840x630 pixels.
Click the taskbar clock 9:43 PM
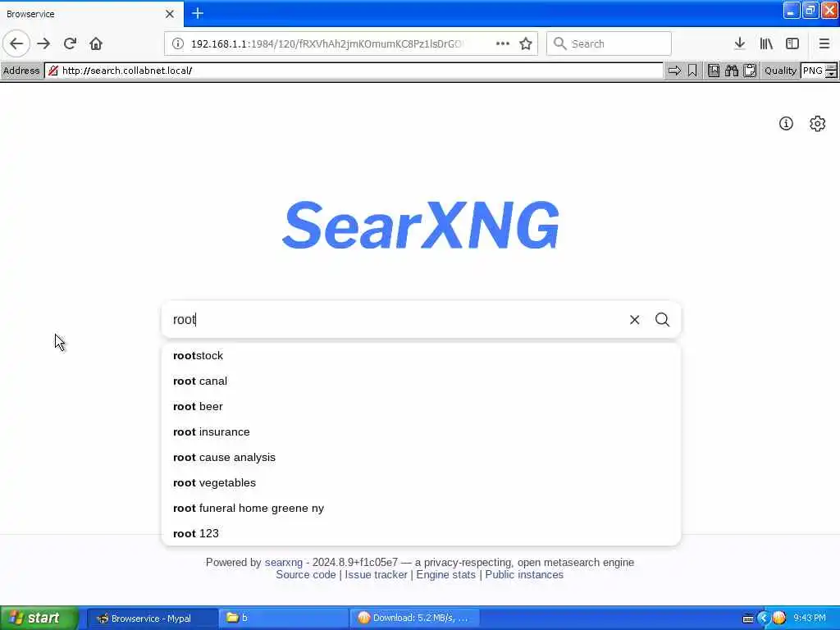pos(810,619)
